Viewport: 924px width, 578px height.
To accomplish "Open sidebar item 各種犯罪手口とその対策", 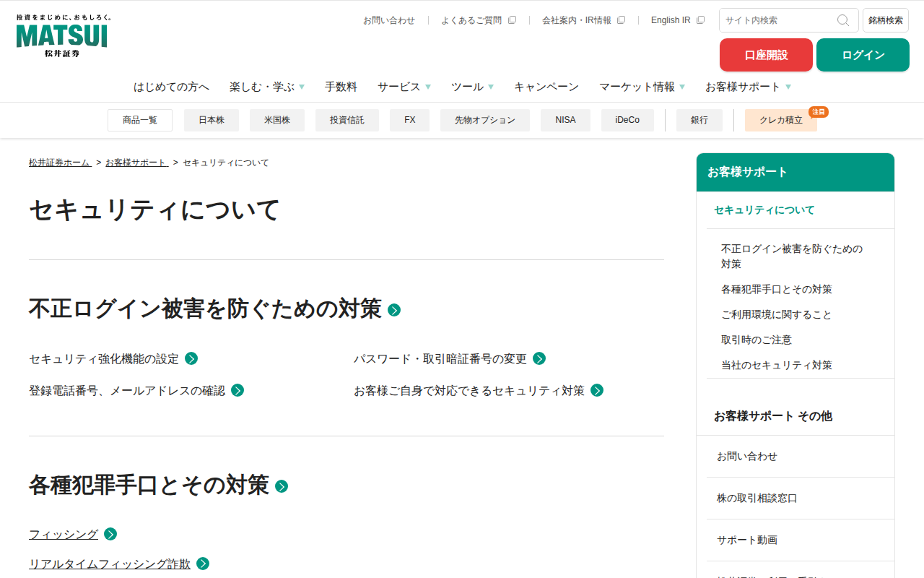I will [777, 289].
